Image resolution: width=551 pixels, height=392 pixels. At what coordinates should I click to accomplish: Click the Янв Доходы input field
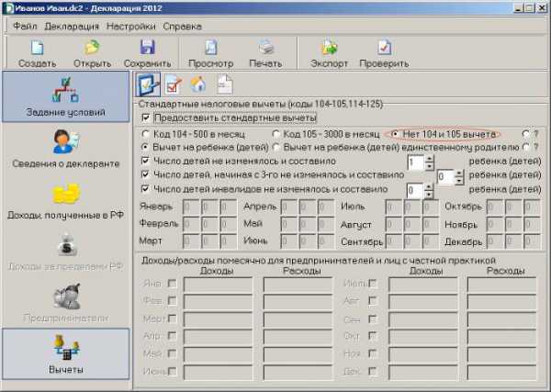point(218,285)
